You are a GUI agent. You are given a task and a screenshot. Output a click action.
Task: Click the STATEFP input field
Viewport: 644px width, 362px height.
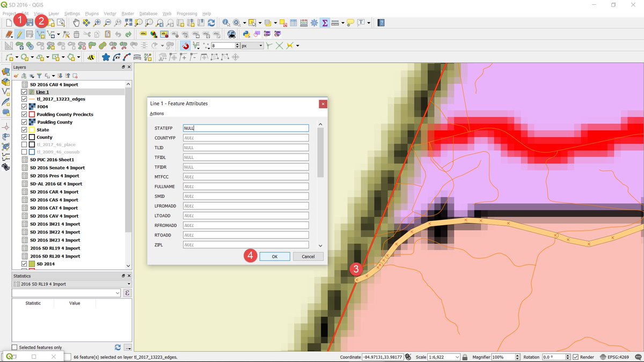tap(246, 128)
